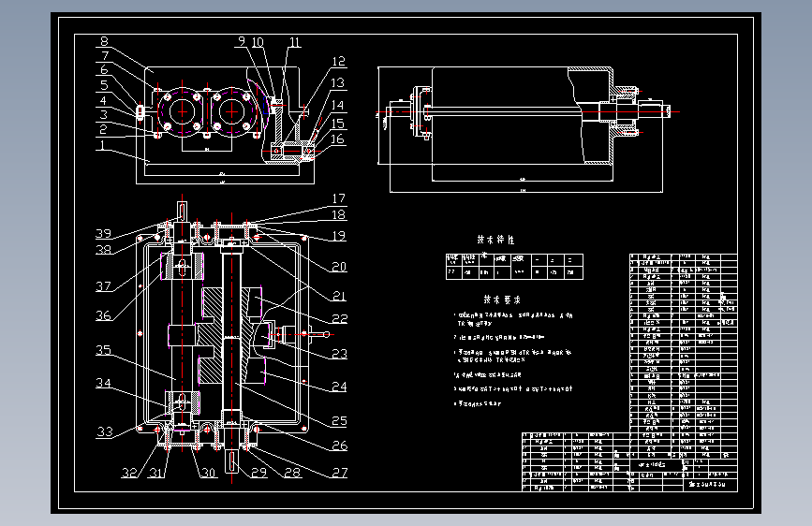812x526 pixels.
Task: Select part callout number 18
Action: [339, 214]
